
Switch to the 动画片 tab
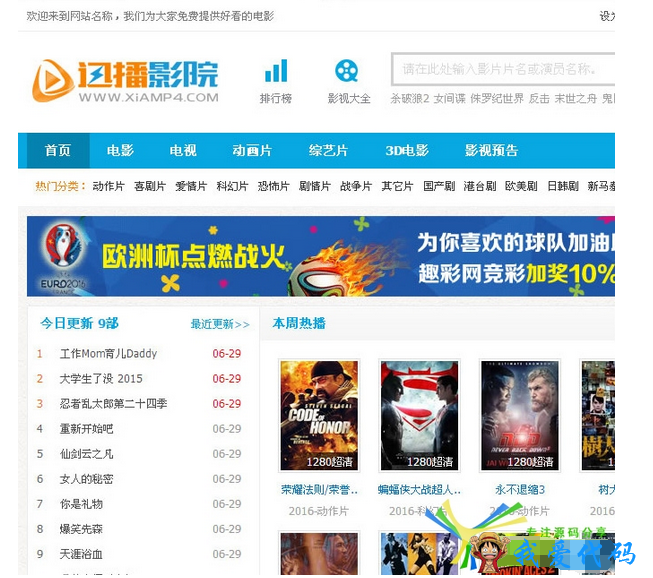tap(252, 150)
